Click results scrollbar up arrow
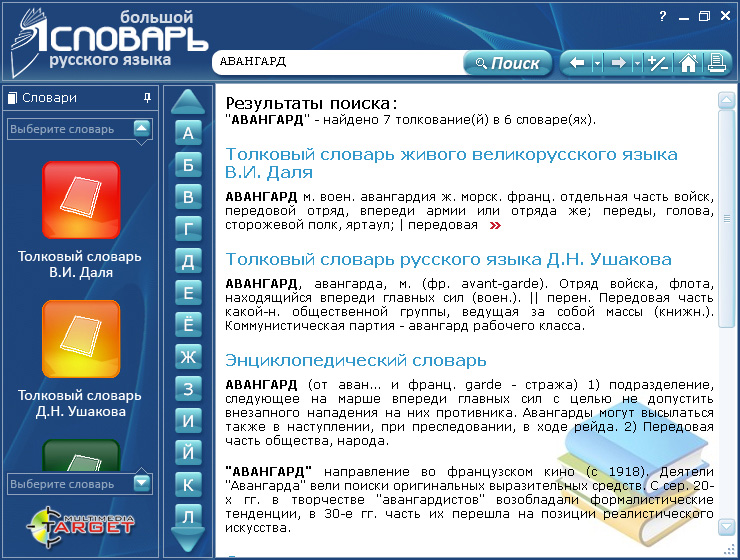 pos(726,100)
